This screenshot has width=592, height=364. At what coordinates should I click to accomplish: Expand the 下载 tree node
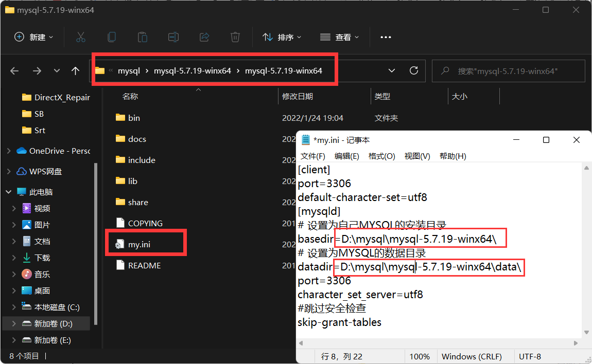pyautogui.click(x=14, y=258)
